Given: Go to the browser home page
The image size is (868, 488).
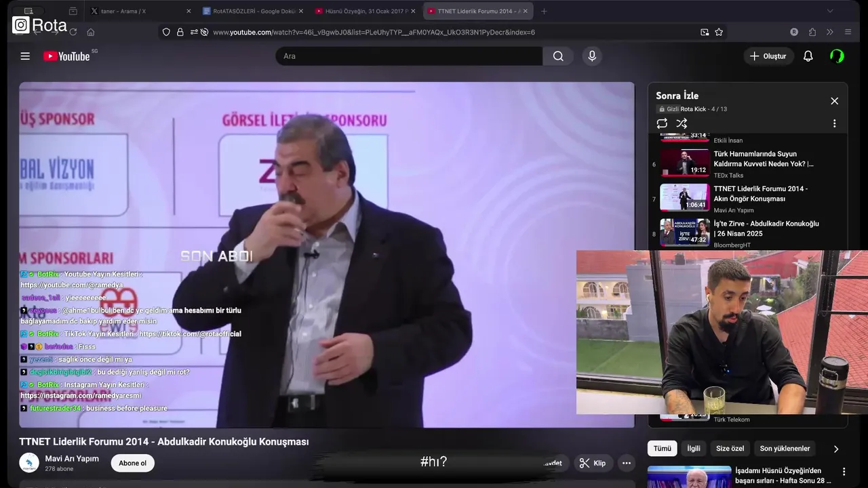Looking at the screenshot, I should click(90, 32).
